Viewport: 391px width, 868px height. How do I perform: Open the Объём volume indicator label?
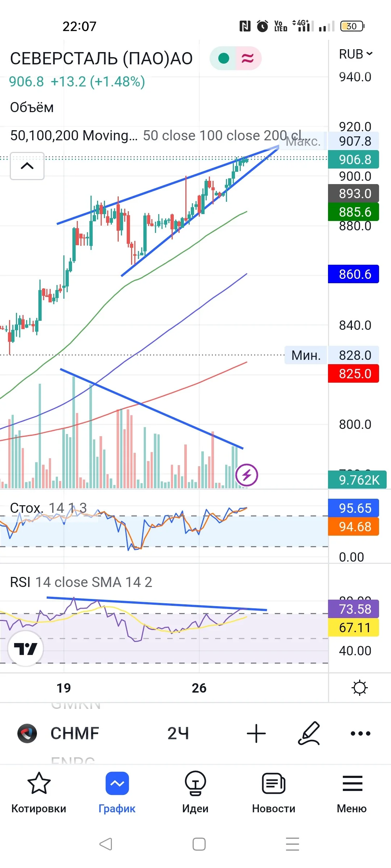32,107
